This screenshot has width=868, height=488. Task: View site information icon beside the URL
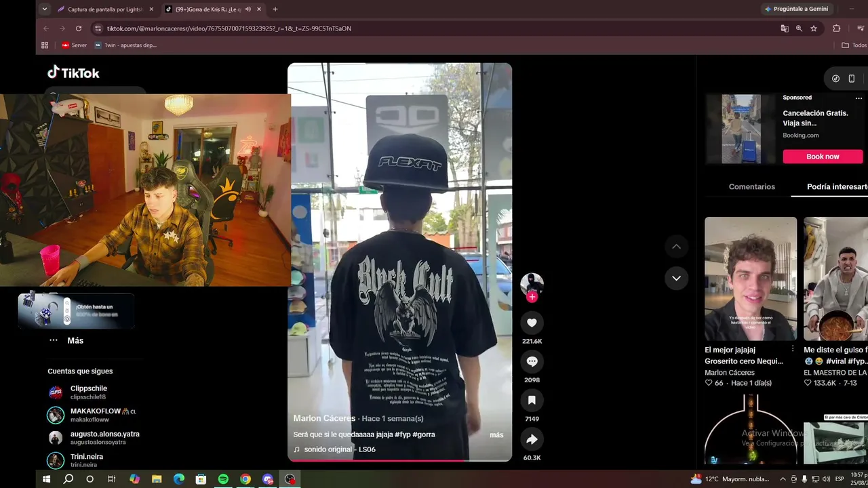point(98,28)
